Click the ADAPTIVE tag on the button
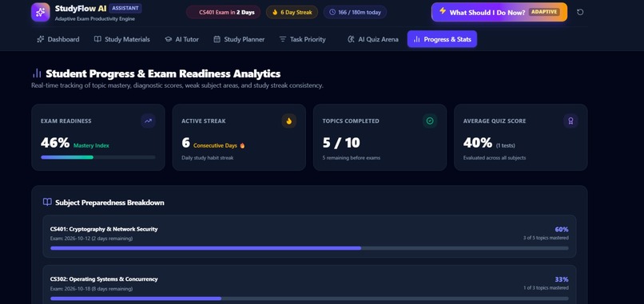Image resolution: width=644 pixels, height=304 pixels. point(545,12)
